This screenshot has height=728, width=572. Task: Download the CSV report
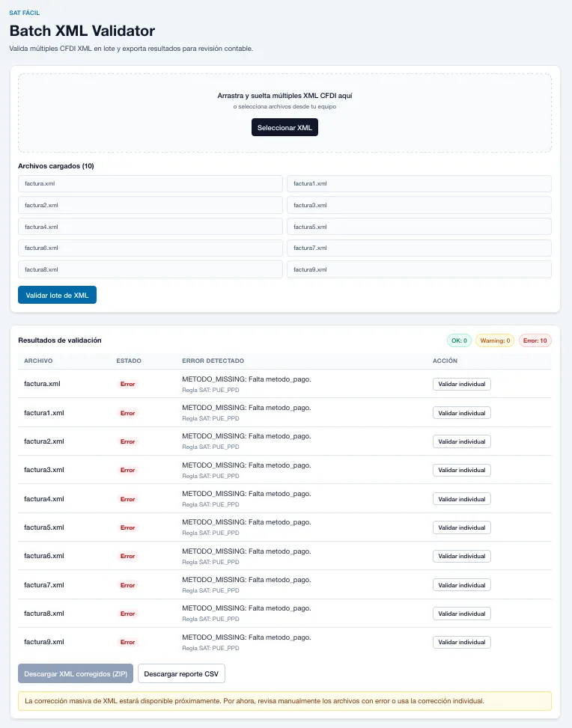click(x=181, y=673)
